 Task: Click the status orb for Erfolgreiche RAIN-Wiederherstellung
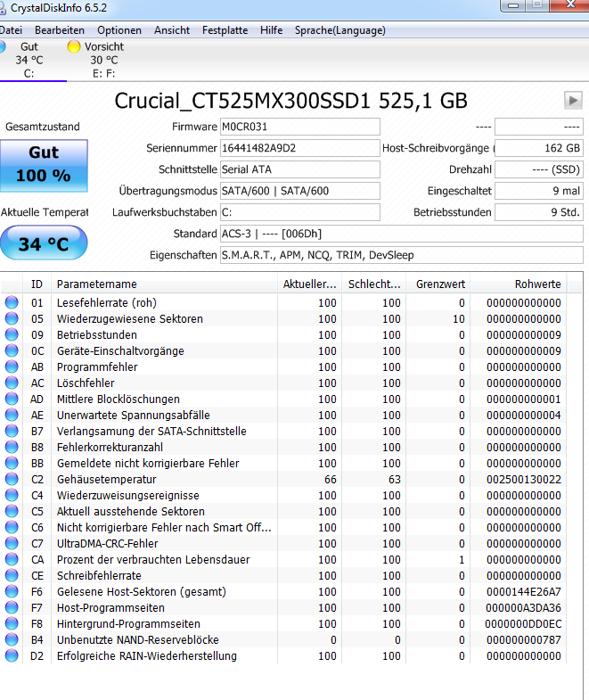click(12, 655)
